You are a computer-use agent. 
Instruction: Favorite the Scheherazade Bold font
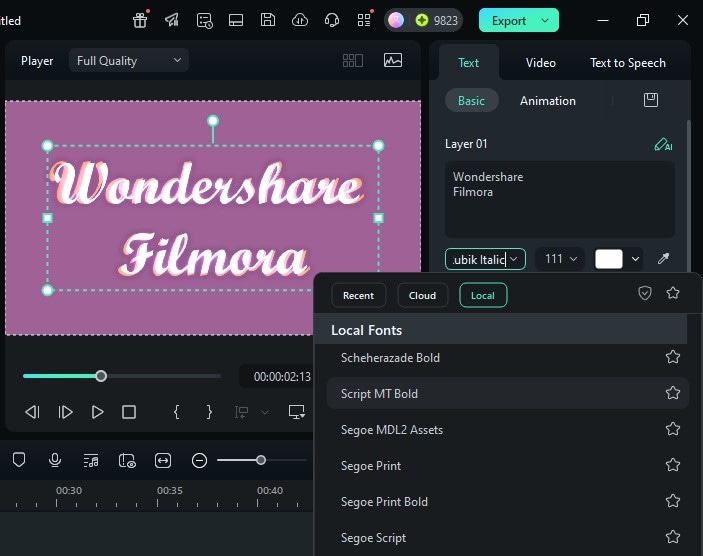[x=673, y=357]
